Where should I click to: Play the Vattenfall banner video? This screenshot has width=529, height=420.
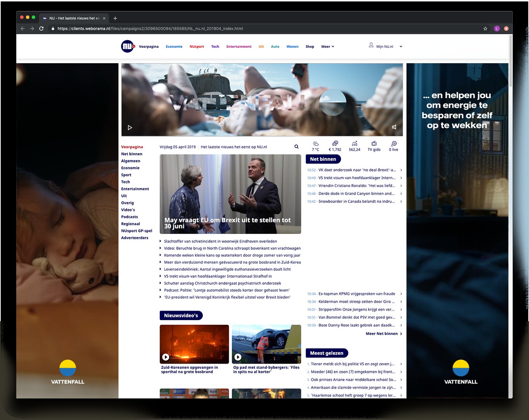pyautogui.click(x=130, y=128)
